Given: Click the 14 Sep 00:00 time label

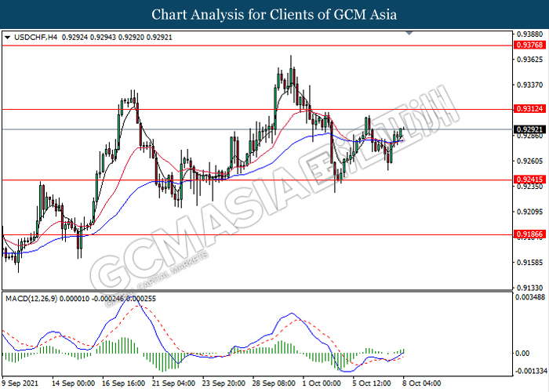Looking at the screenshot, I should pos(74,383).
